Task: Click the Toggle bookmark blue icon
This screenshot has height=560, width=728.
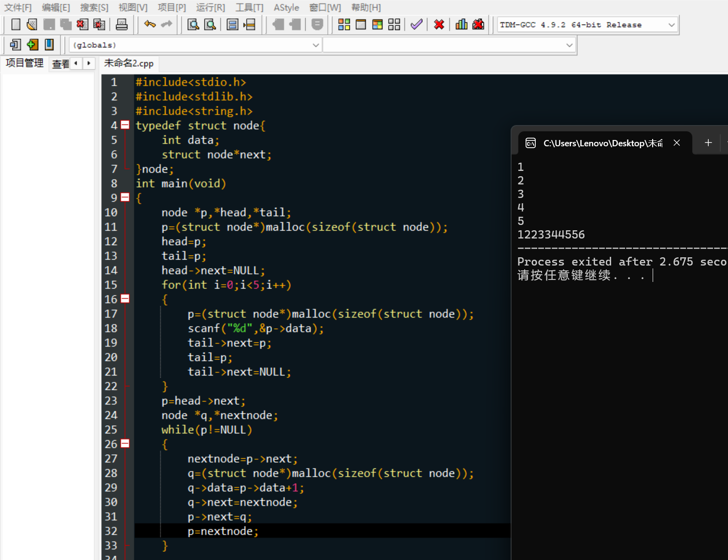Action: coord(49,45)
